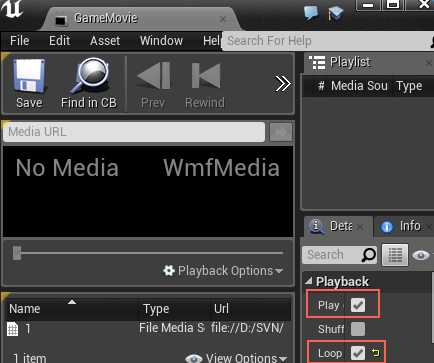
Task: Open the View Options dropdown
Action: [x=236, y=358]
